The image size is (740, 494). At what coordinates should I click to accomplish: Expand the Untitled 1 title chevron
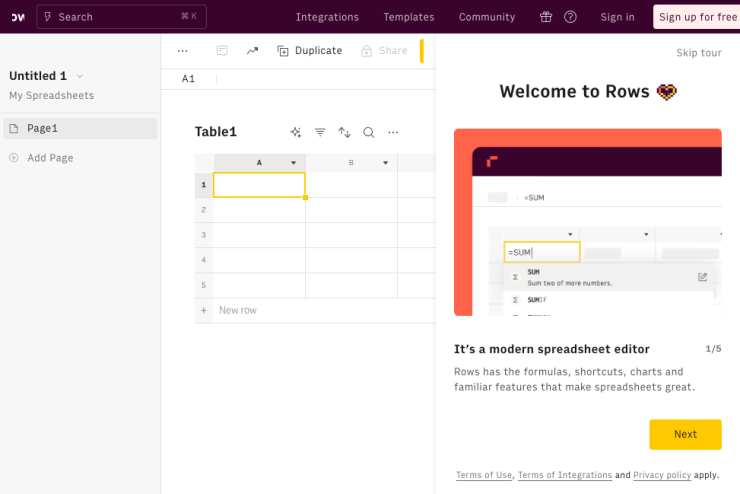[x=80, y=76]
